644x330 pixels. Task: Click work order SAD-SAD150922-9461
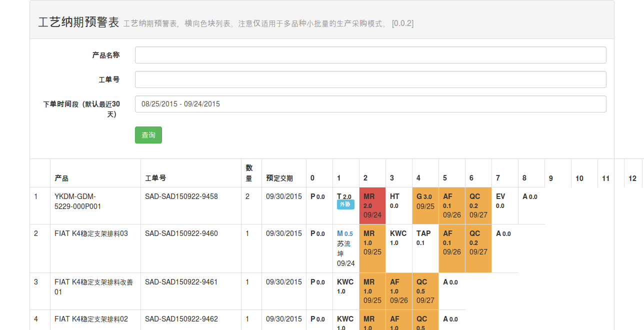point(181,282)
